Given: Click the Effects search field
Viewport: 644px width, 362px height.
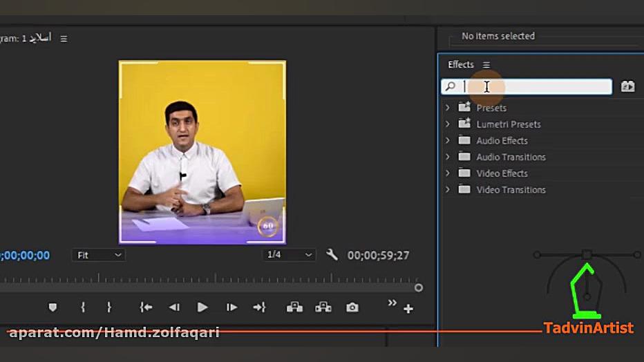Looking at the screenshot, I should tap(527, 86).
